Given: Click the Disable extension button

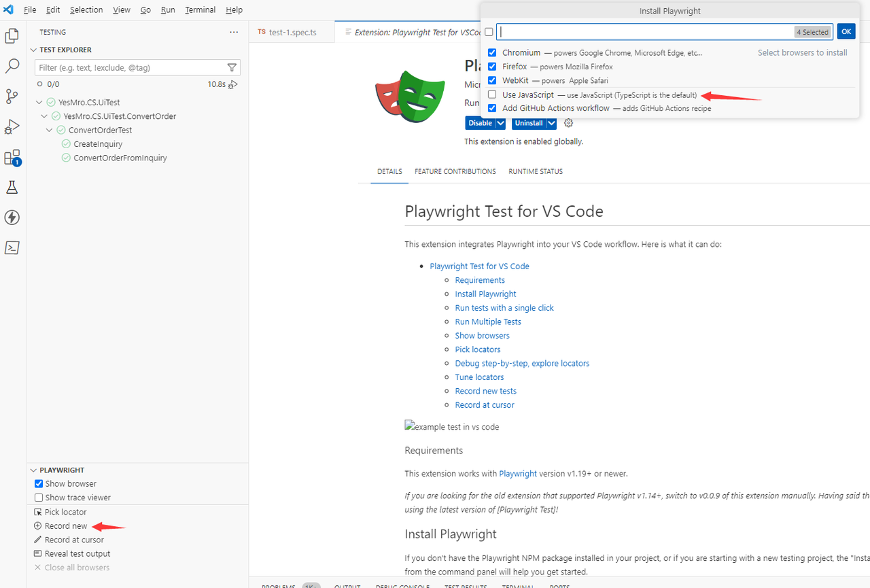Looking at the screenshot, I should click(480, 123).
